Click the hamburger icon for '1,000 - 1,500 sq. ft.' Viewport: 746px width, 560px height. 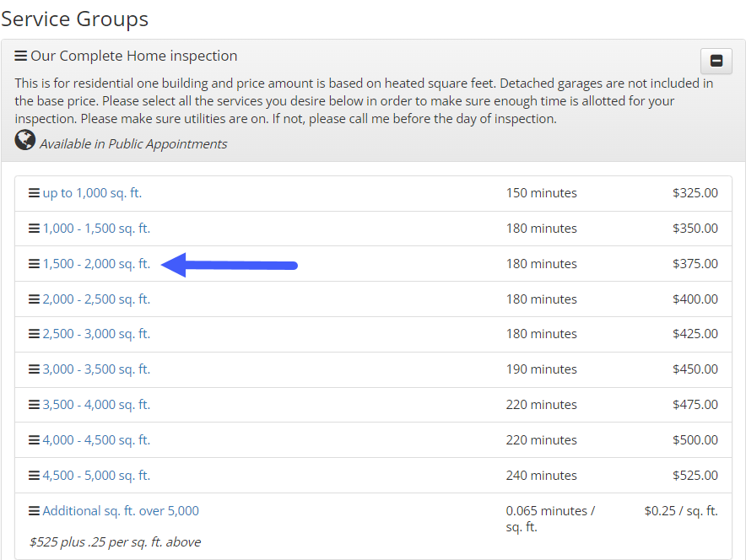click(32, 228)
